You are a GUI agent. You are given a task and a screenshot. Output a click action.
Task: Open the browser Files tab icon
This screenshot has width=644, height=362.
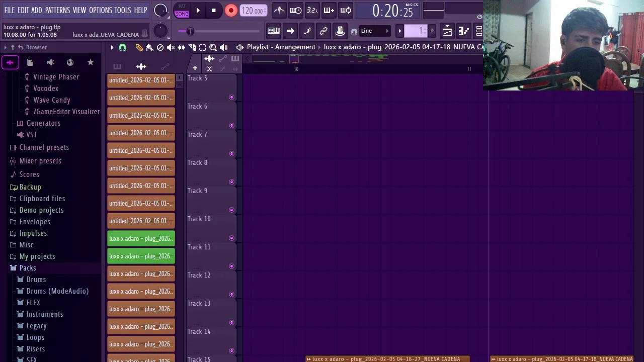click(30, 62)
